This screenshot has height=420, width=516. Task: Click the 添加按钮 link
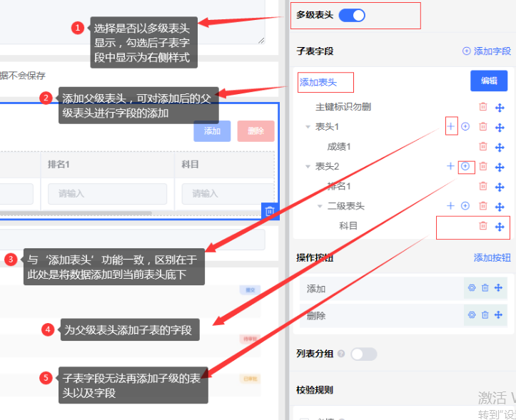[x=492, y=257]
